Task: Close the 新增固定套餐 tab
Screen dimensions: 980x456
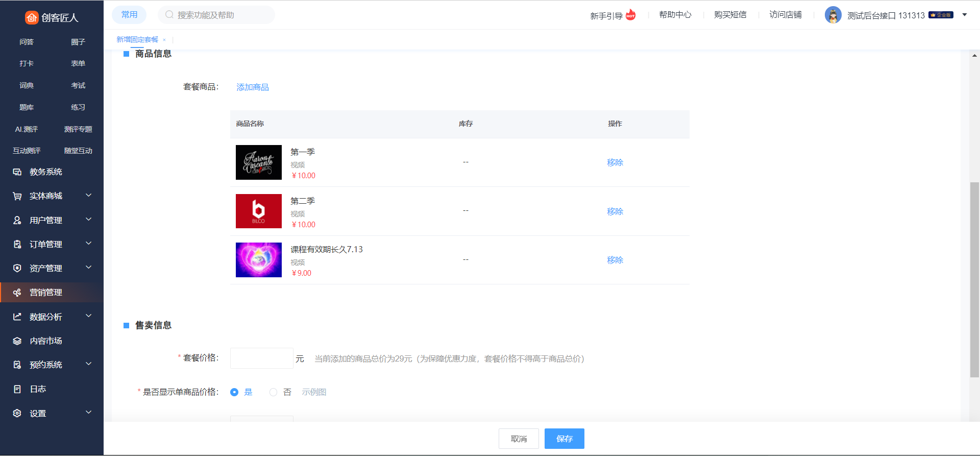Action: (164, 40)
